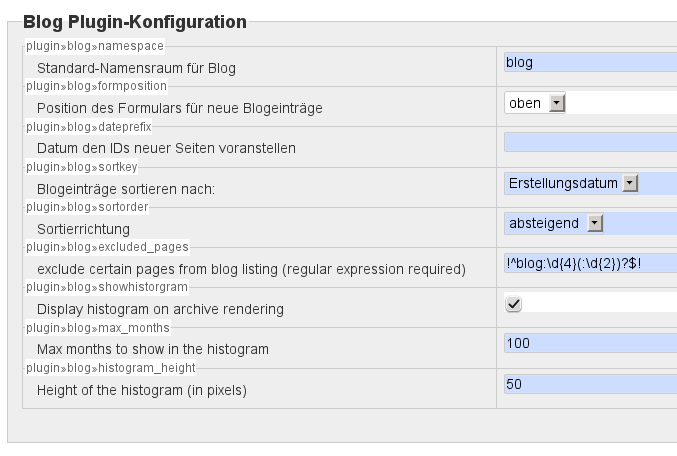Viewport: 677px width, 456px height.
Task: Open the form position dropdown showing oben
Action: point(536,103)
